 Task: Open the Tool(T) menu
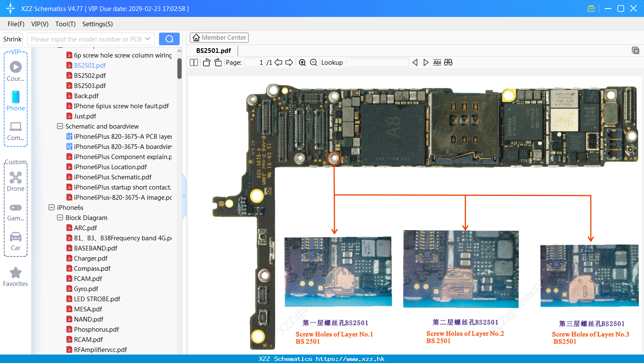(66, 24)
